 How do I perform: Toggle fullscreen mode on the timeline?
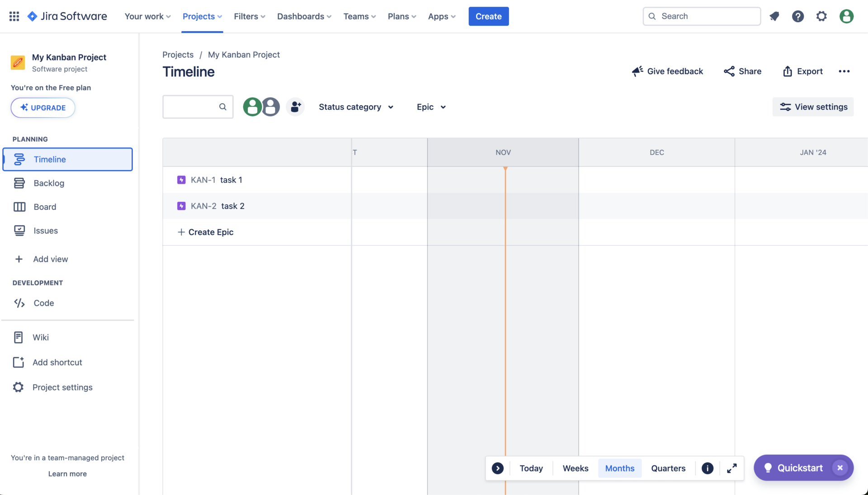click(731, 468)
